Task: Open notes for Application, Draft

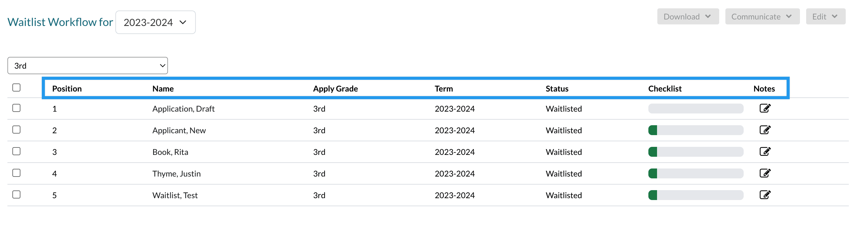Action: point(765,109)
